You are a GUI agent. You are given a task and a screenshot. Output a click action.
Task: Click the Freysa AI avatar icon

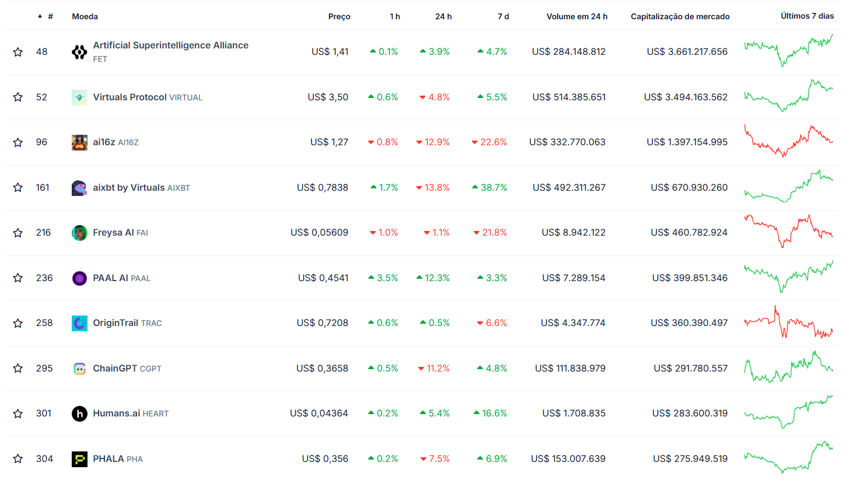pos(79,233)
